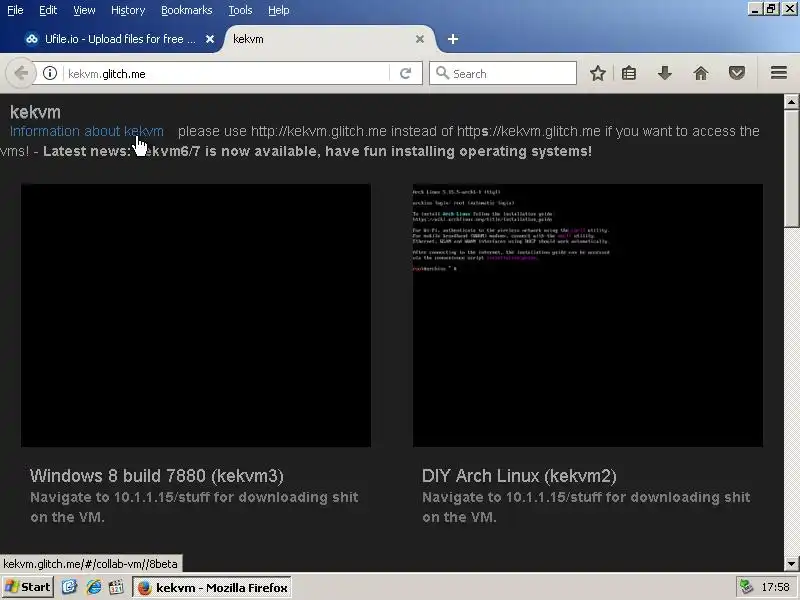
Task: Bookmark this page with the star icon
Action: [x=598, y=73]
